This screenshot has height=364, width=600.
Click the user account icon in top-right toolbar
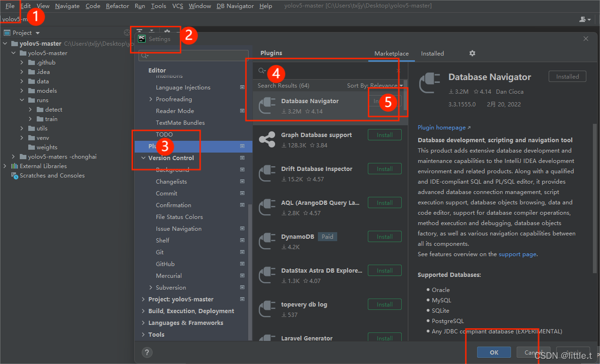point(585,19)
